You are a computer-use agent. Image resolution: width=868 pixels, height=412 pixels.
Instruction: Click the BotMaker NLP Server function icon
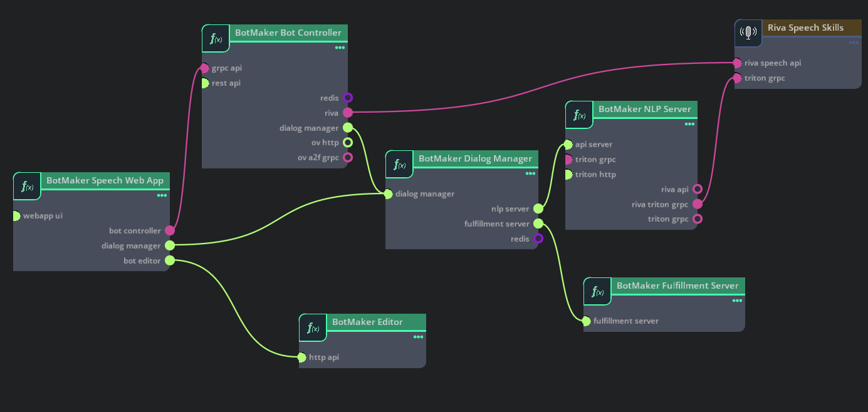pyautogui.click(x=579, y=115)
